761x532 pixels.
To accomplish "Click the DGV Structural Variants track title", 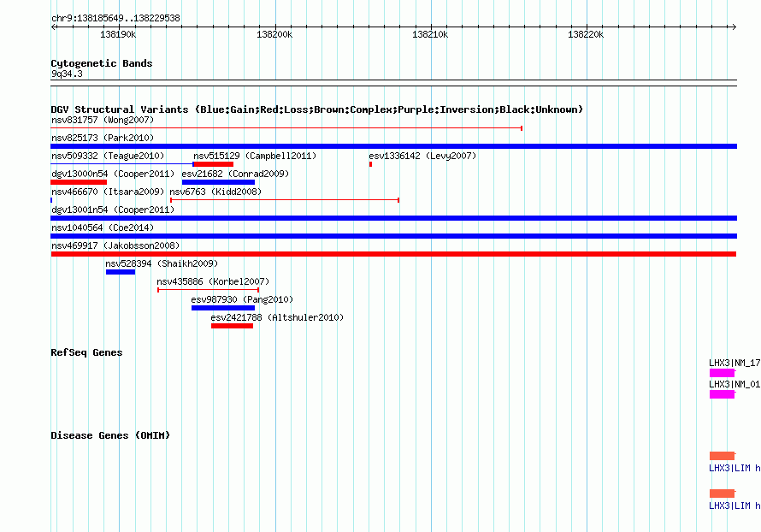I will click(x=317, y=109).
